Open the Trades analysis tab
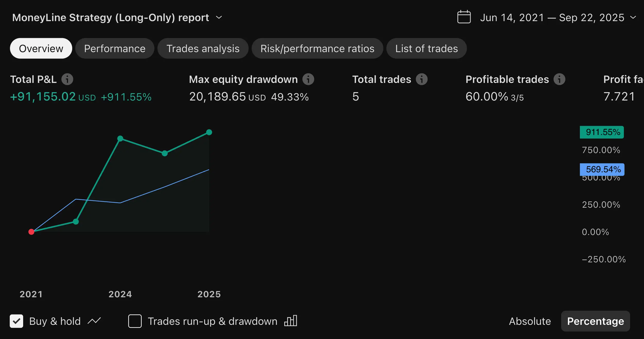 [203, 48]
